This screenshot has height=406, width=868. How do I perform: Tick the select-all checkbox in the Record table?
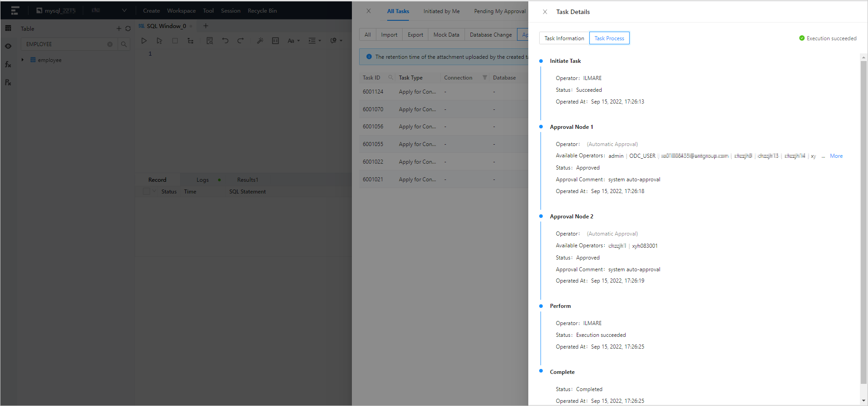pos(146,192)
